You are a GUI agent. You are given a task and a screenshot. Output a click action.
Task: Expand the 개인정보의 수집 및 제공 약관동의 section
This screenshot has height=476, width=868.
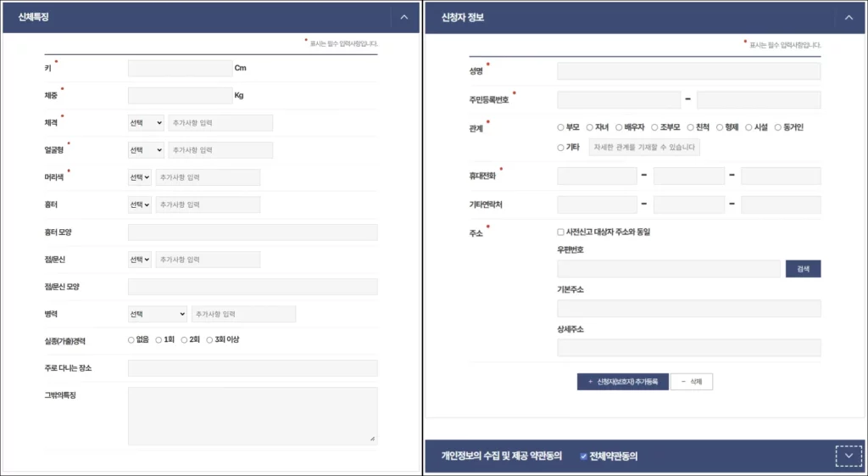(x=849, y=456)
